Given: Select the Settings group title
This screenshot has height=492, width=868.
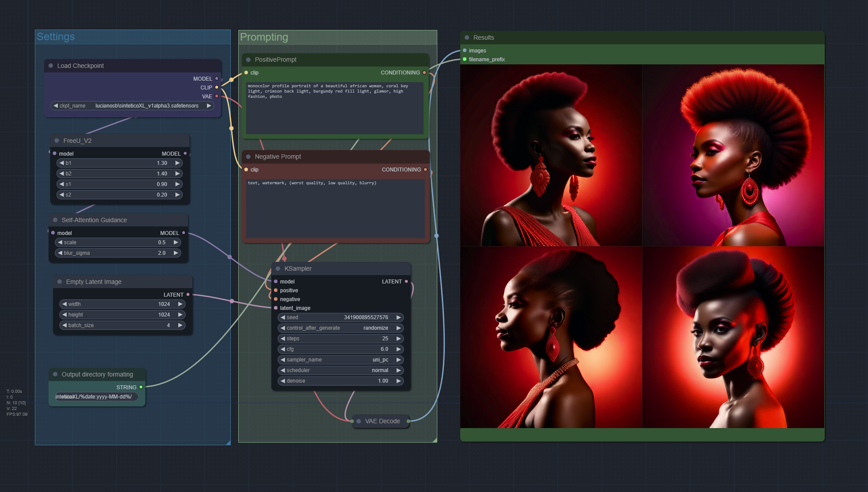Looking at the screenshot, I should (x=56, y=37).
